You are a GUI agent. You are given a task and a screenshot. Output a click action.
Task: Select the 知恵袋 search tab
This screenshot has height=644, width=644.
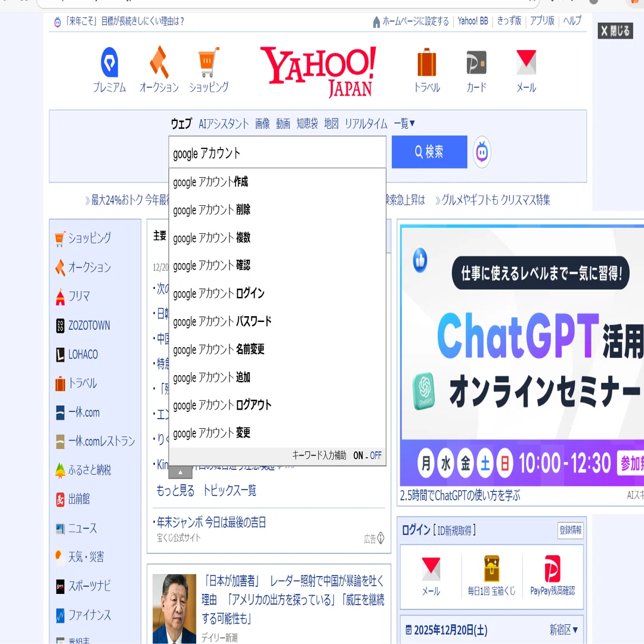[x=307, y=123]
